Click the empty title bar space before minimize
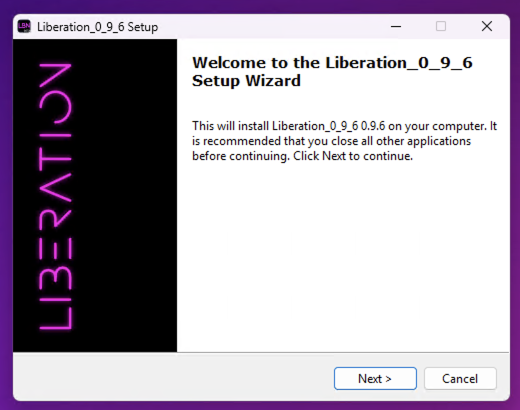The height and width of the screenshot is (410, 520). pos(270,26)
